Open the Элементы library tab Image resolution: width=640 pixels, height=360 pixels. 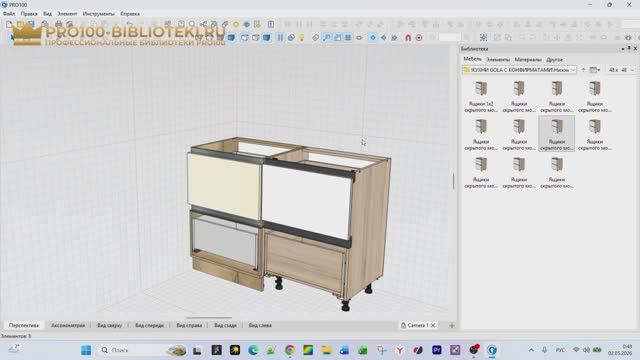[x=498, y=60]
